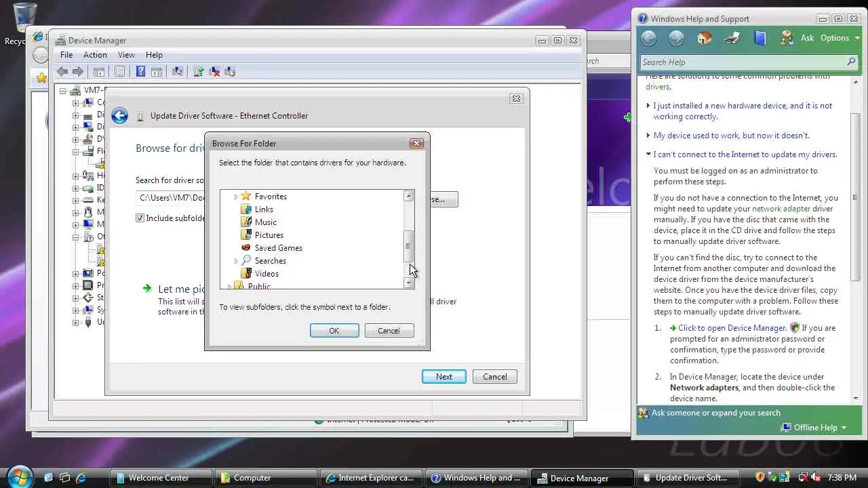The height and width of the screenshot is (488, 868).
Task: Click OK in Browse For Folder
Action: pos(334,331)
